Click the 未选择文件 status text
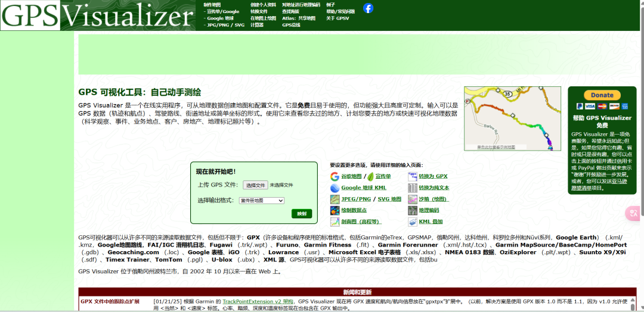This screenshot has width=644, height=312. click(281, 185)
